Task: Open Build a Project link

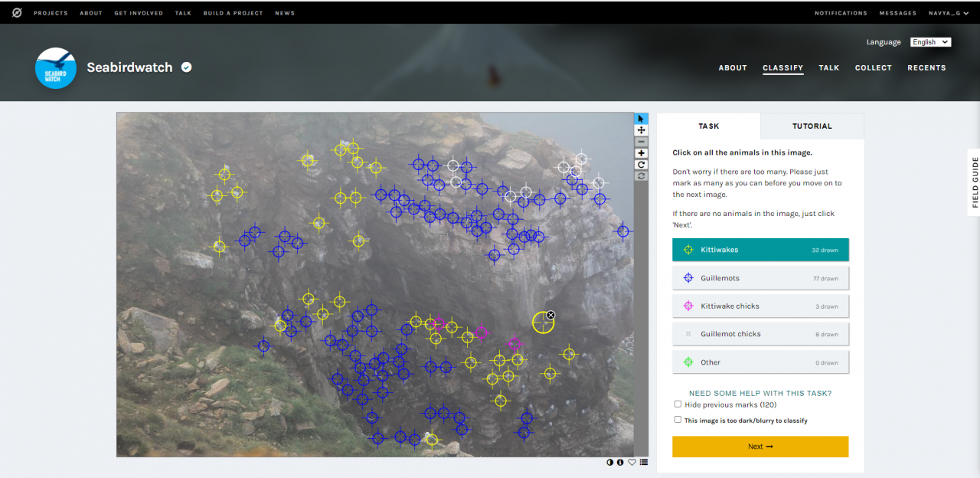Action: [x=233, y=13]
